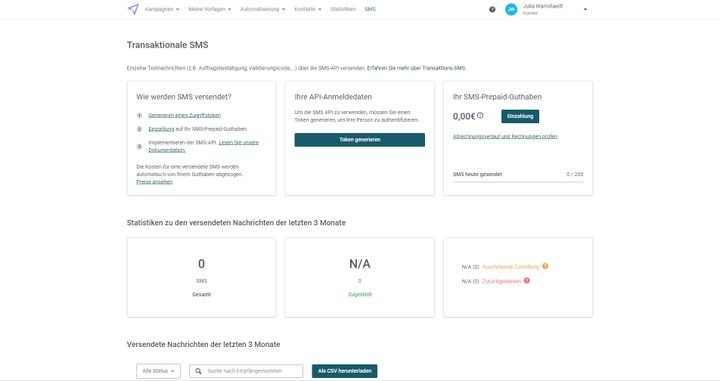Screen dimensions: 720x381
Task: Select SMS in the top navigation
Action: click(370, 9)
